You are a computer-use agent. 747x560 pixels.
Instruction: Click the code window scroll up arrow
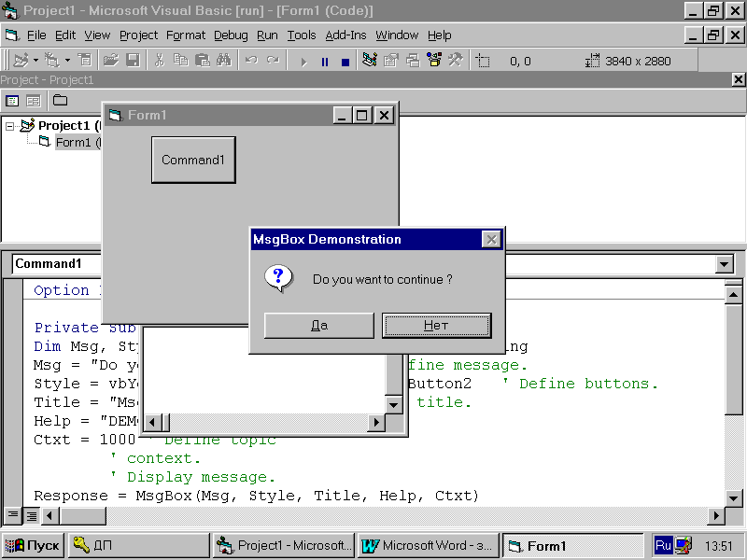734,295
